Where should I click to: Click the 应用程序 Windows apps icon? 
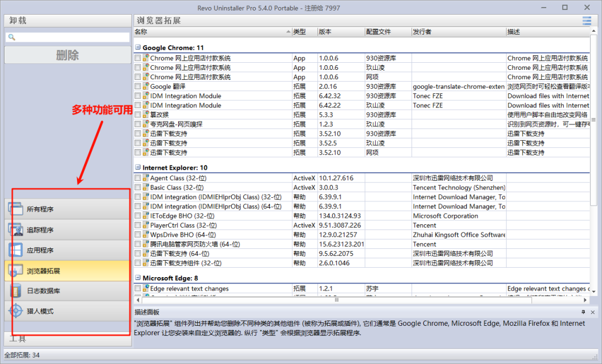point(15,250)
